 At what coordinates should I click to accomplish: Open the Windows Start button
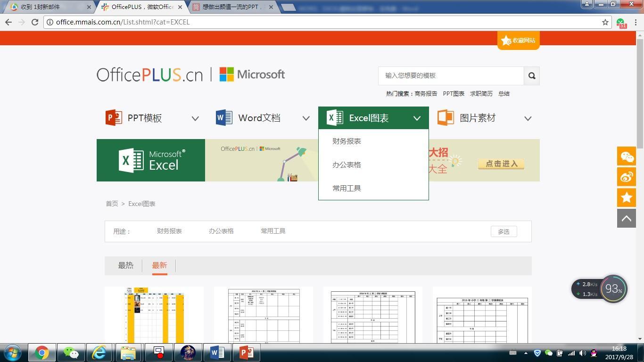[12, 353]
